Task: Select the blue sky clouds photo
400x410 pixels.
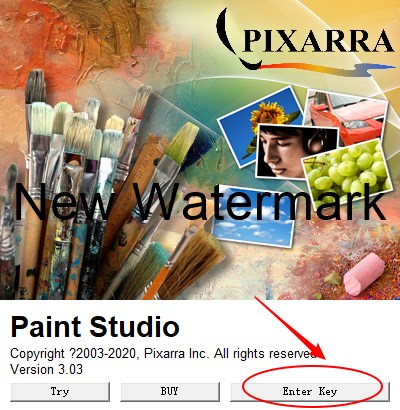Action: (254, 218)
